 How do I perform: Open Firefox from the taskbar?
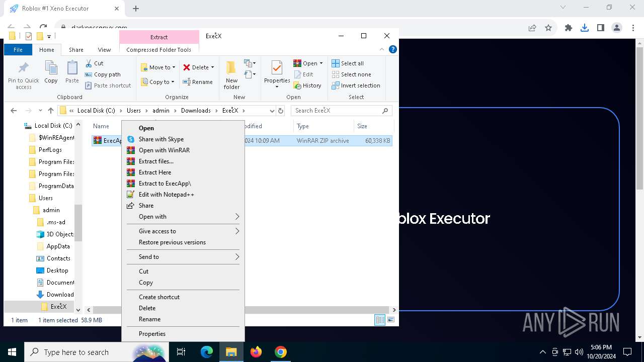(256, 352)
